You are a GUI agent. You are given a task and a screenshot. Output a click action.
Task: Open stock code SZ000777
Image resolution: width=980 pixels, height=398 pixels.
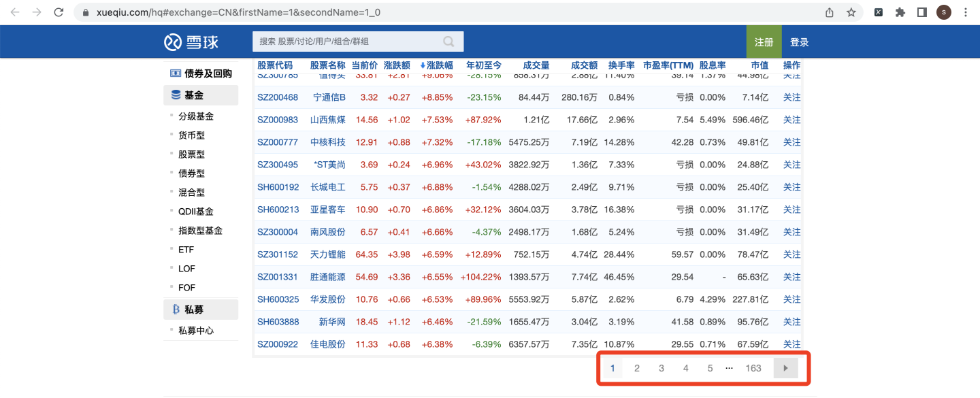pyautogui.click(x=278, y=142)
